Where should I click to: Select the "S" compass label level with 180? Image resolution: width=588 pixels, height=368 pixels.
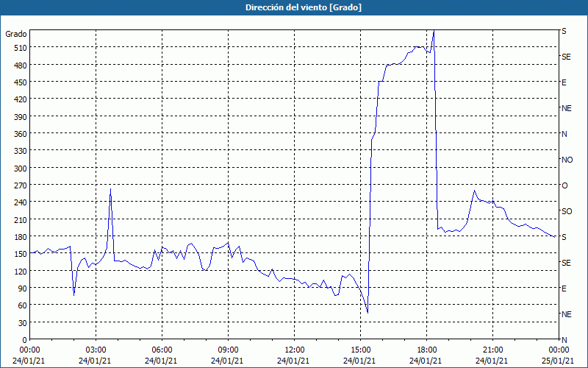[x=564, y=237]
